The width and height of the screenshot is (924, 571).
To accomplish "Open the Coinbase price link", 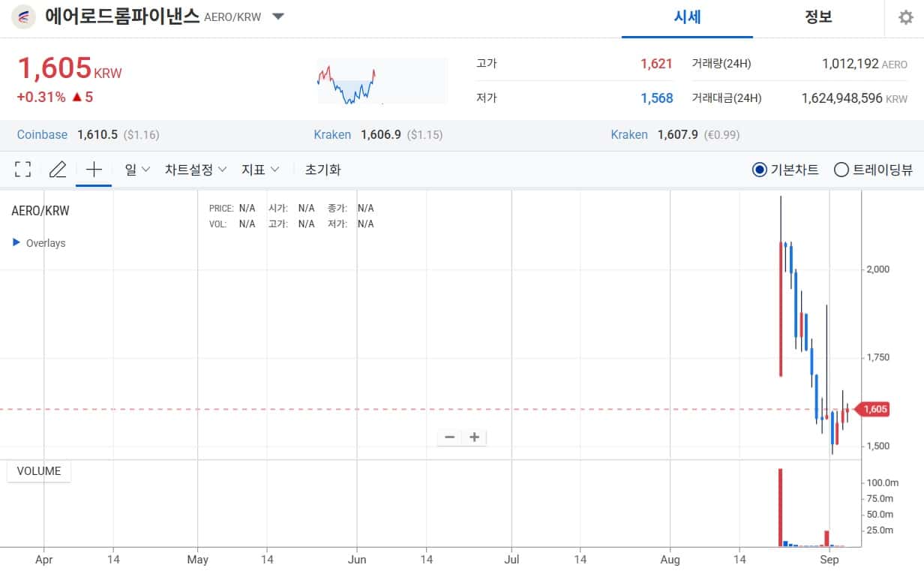I will click(42, 135).
